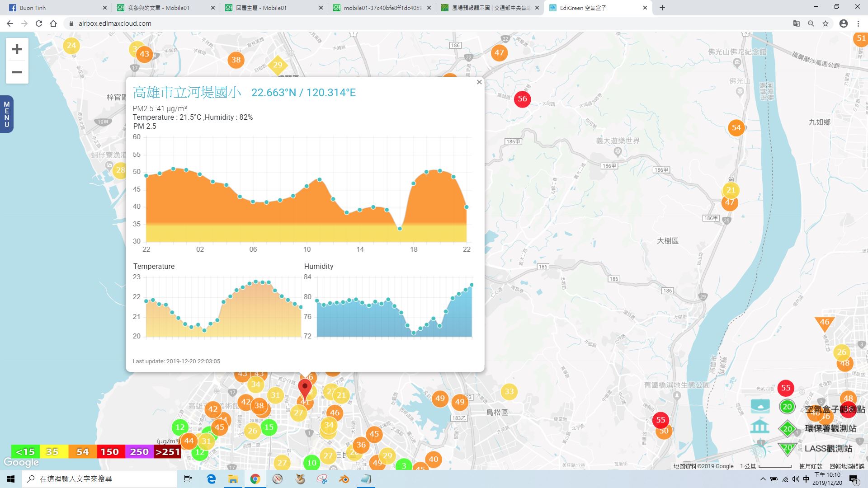Zoom in the map with plus button
This screenshot has width=868, height=488.
(x=17, y=49)
